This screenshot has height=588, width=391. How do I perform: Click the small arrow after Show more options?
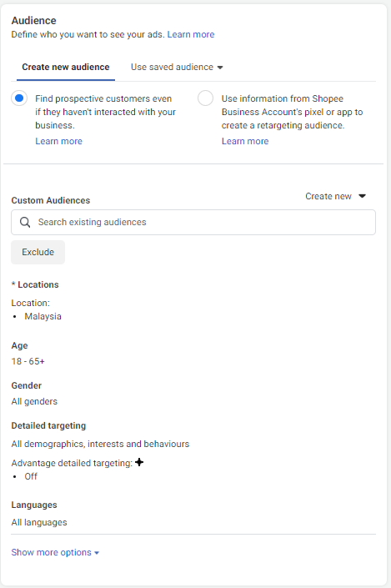pos(97,553)
